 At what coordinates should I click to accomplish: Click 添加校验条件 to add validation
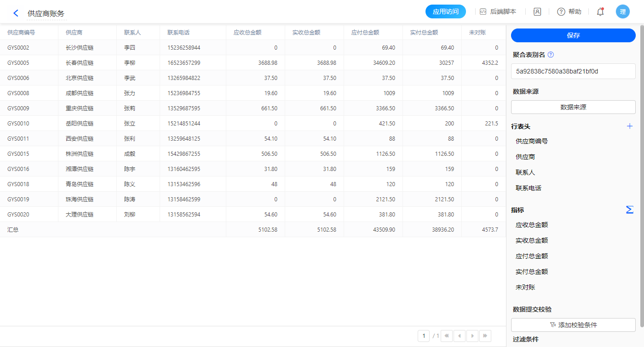tap(573, 325)
